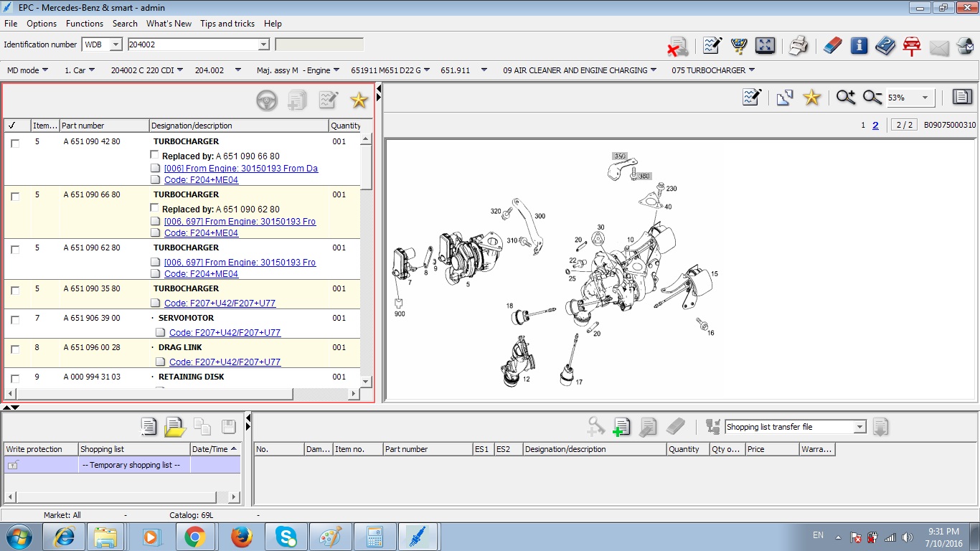
Task: Select the SERVOMOTOR row checkbox
Action: 15,320
